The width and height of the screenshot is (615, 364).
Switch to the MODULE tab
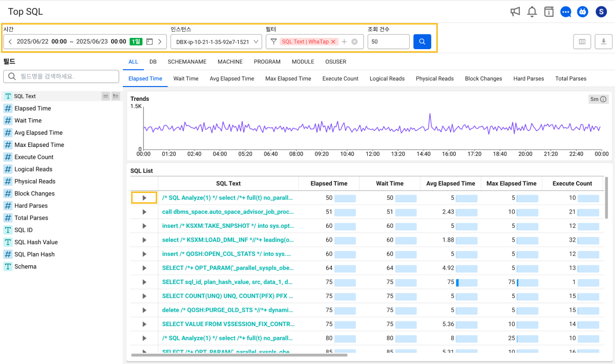pos(303,61)
